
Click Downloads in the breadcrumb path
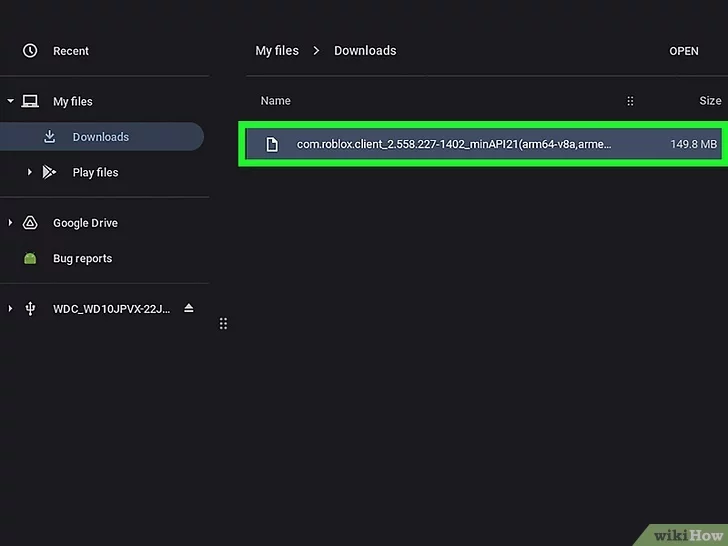pyautogui.click(x=365, y=51)
